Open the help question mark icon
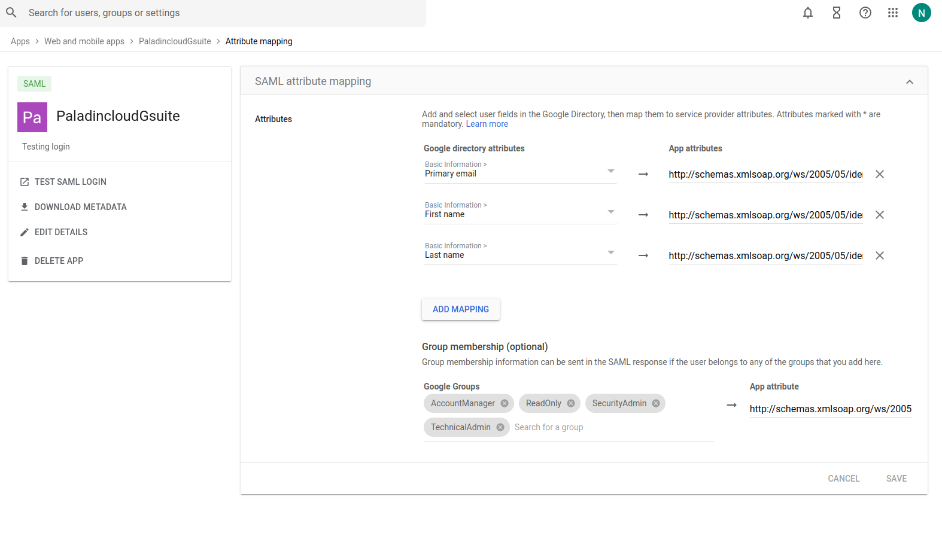The height and width of the screenshot is (560, 942). 865,13
